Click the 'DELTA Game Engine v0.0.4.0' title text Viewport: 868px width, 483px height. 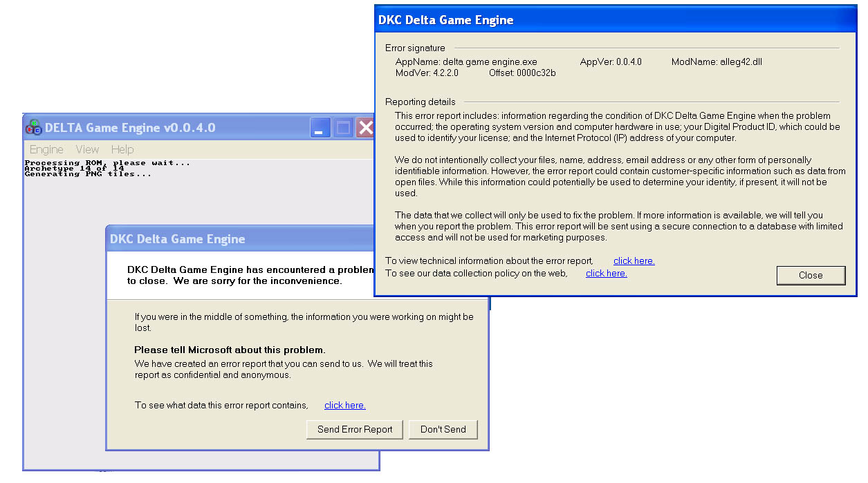tap(130, 128)
